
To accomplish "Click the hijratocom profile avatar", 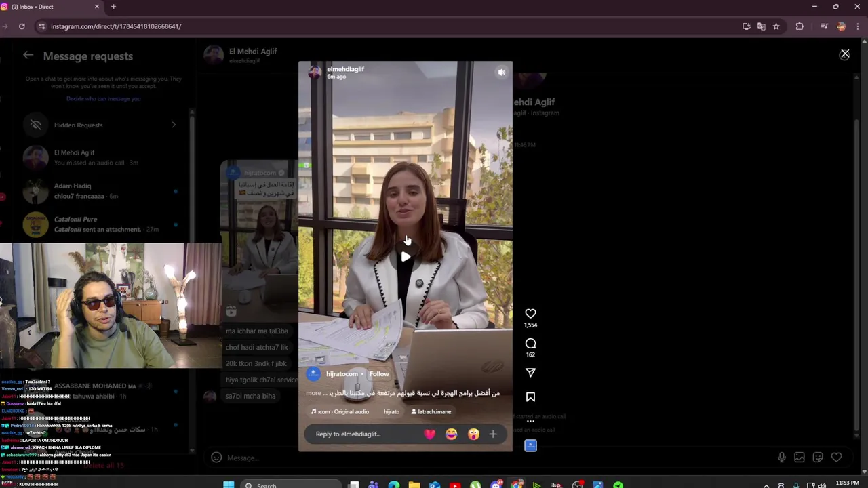I will [x=313, y=374].
